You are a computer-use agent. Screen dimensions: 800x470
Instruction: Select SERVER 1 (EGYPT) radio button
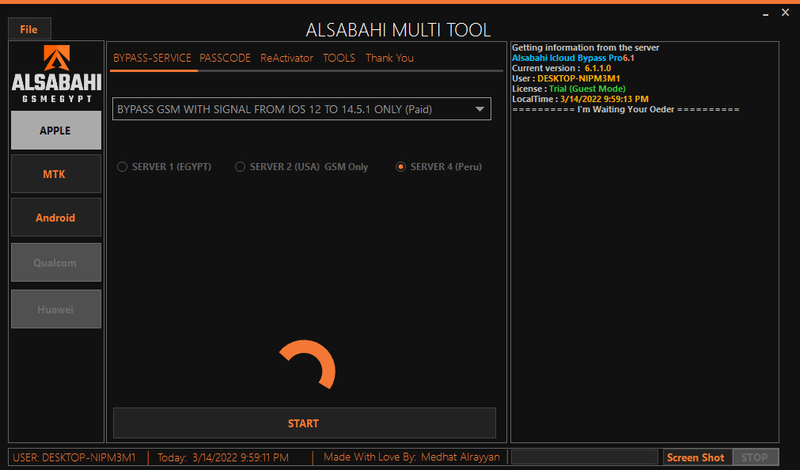pyautogui.click(x=164, y=167)
